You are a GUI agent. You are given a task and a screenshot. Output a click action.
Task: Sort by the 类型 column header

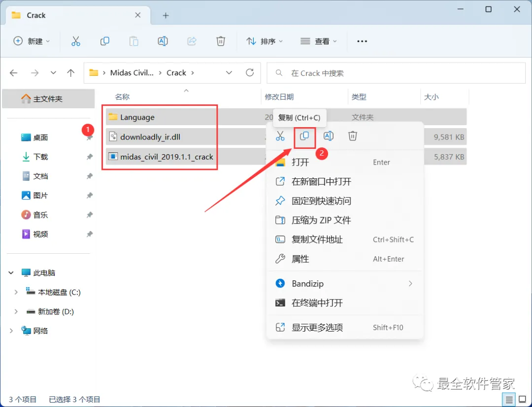pyautogui.click(x=359, y=97)
